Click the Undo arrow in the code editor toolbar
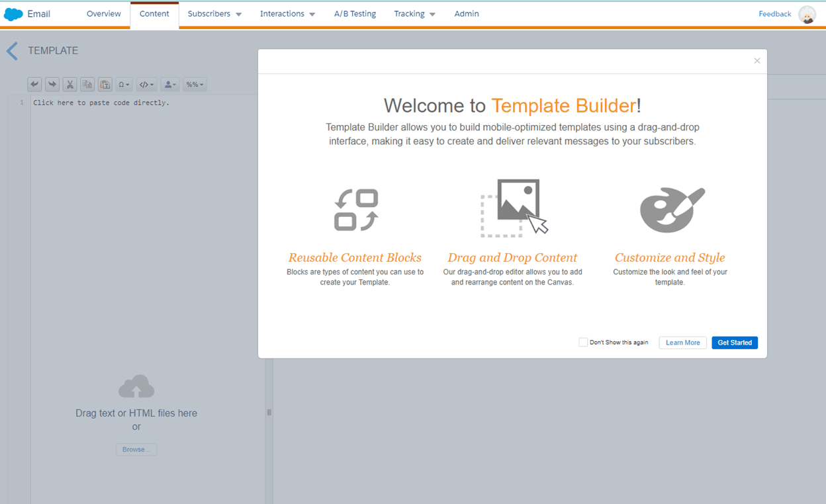826x504 pixels. point(34,84)
